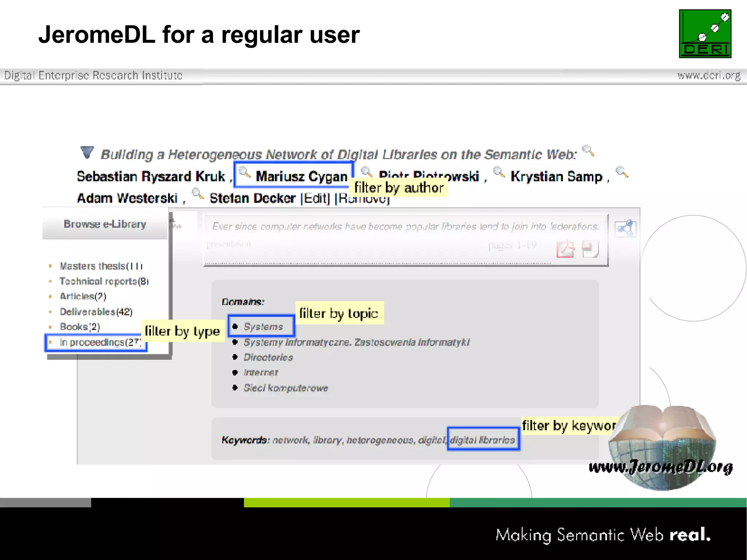747x560 pixels.
Task: Click magnifier icon before Krystian Samp
Action: pos(499,172)
